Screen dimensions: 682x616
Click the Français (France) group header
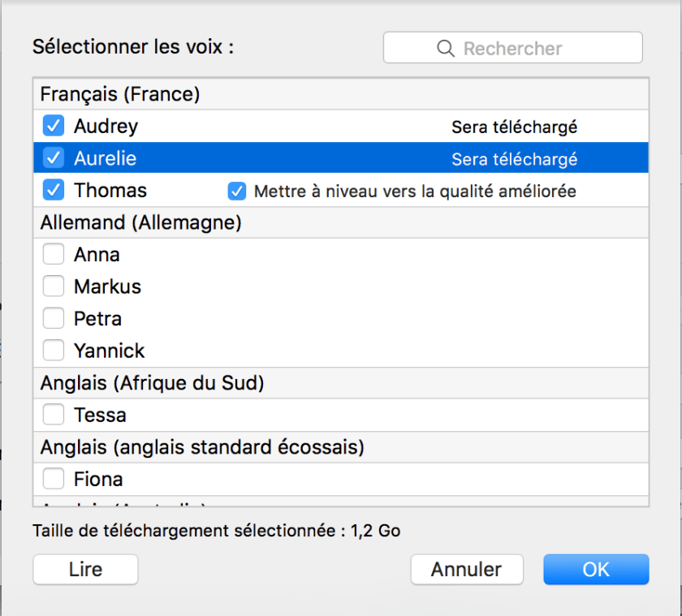[x=120, y=94]
